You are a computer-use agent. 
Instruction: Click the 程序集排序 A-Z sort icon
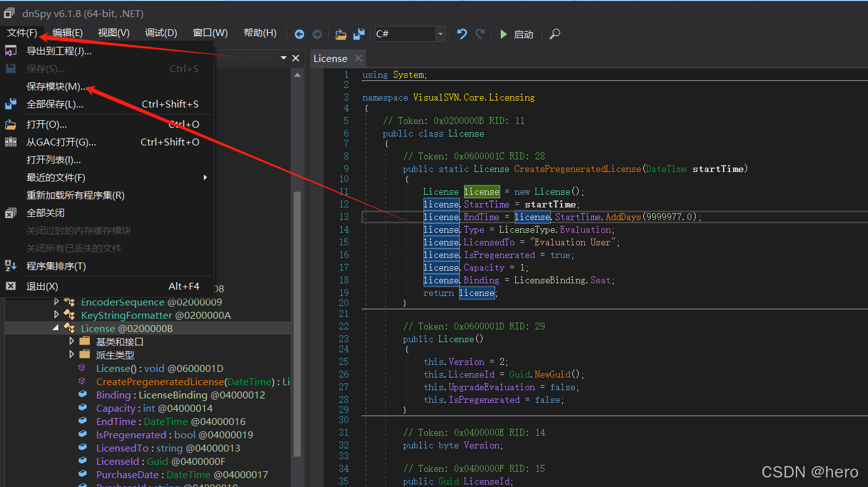coord(11,266)
